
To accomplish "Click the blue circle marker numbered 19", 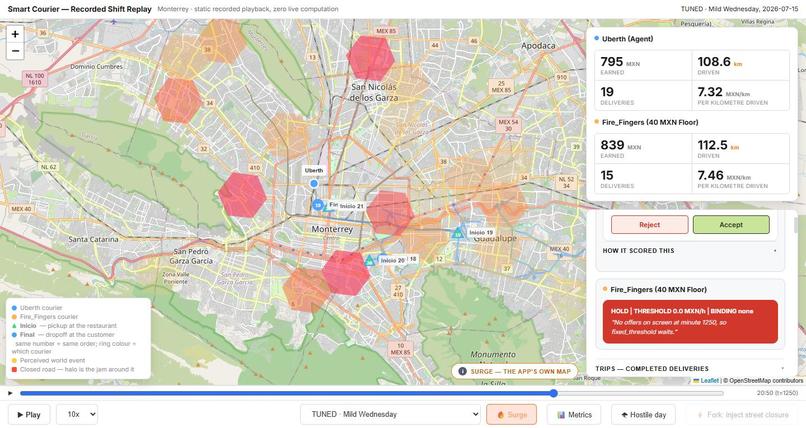I will 318,206.
